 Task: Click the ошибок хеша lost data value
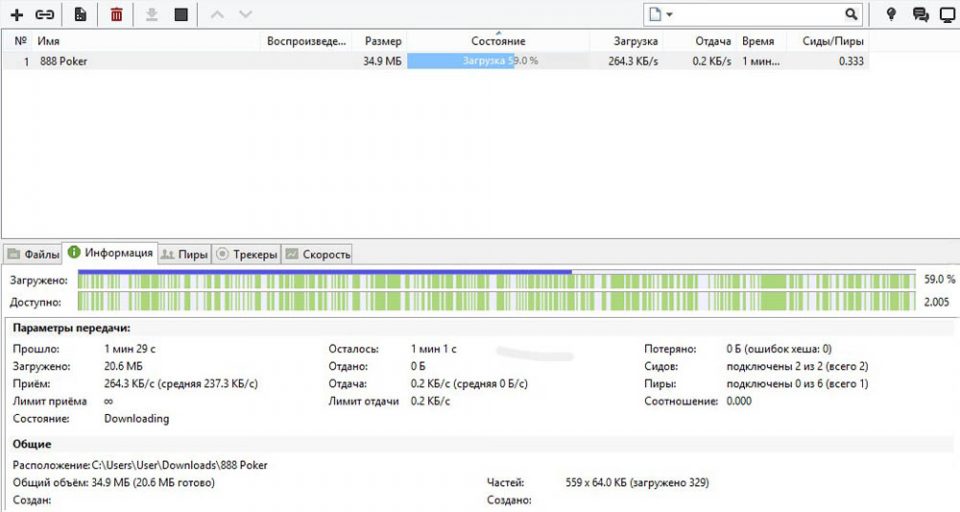point(779,349)
